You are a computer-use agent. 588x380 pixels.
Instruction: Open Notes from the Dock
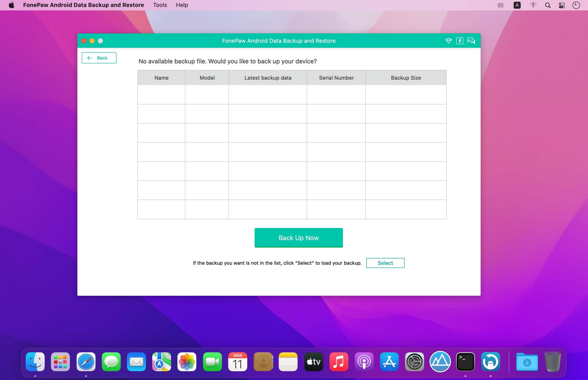pyautogui.click(x=288, y=362)
